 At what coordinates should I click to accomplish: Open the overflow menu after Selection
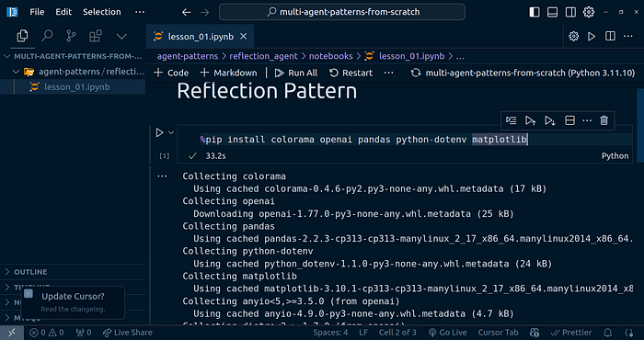coord(140,12)
